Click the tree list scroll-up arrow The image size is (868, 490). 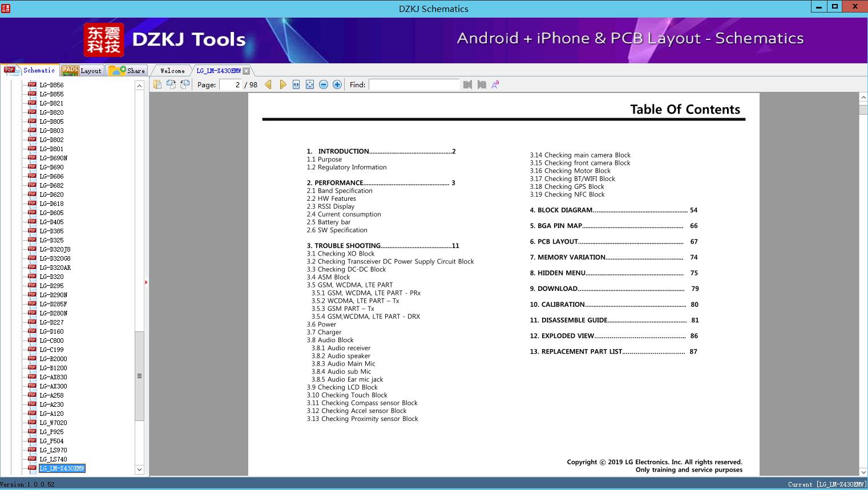[139, 86]
